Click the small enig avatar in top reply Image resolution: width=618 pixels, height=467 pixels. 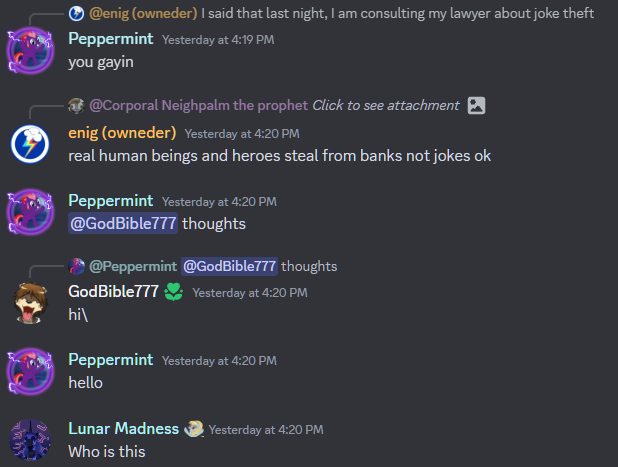[x=76, y=13]
